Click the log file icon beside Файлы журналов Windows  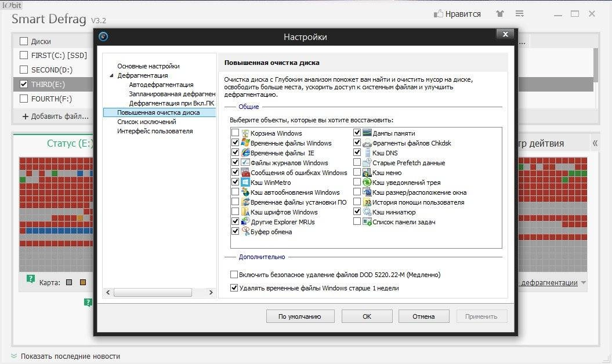pyautogui.click(x=245, y=163)
